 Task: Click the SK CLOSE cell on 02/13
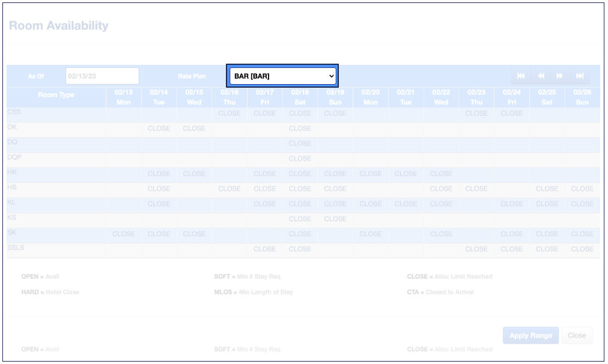click(124, 234)
